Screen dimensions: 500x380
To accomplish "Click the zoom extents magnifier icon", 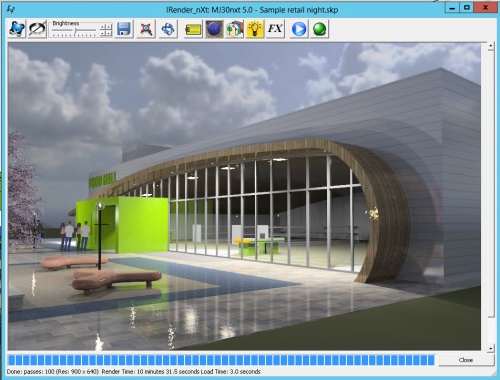I will pyautogui.click(x=146, y=29).
